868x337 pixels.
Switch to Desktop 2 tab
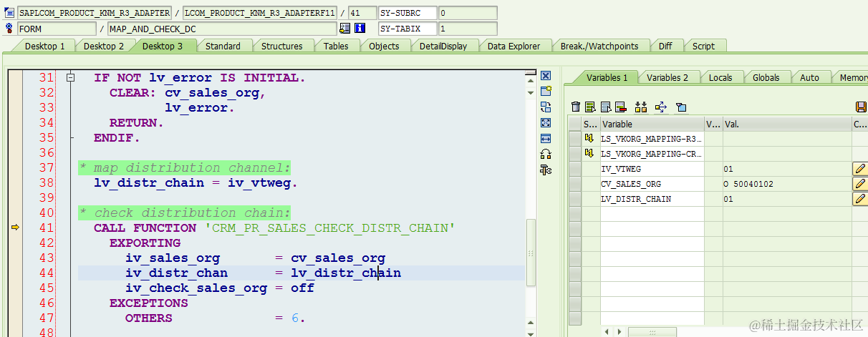pyautogui.click(x=104, y=46)
